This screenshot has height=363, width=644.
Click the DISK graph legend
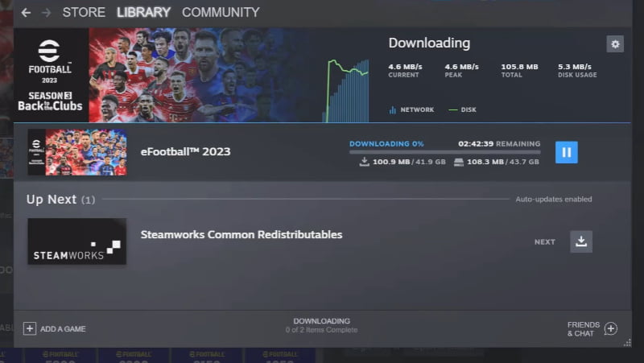click(462, 109)
